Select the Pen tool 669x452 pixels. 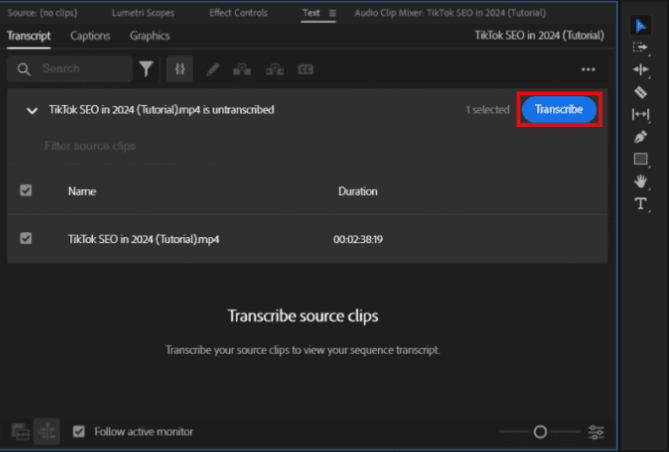641,137
